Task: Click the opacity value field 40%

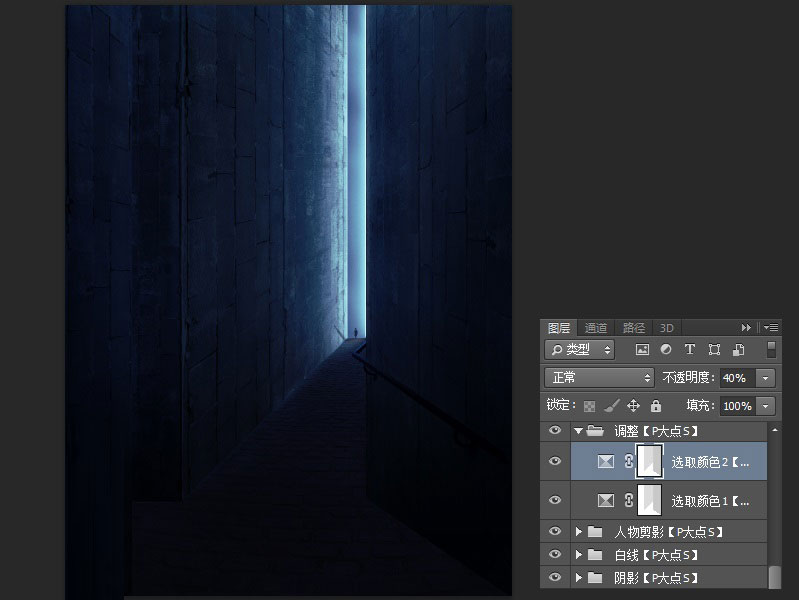Action: coord(738,378)
